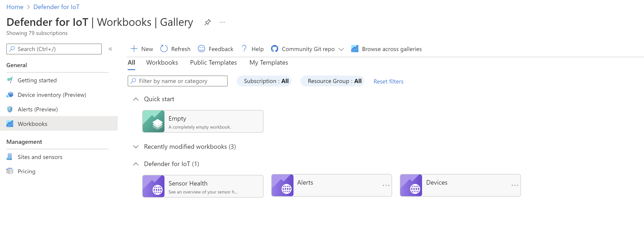Click the Reset filters link

(388, 81)
